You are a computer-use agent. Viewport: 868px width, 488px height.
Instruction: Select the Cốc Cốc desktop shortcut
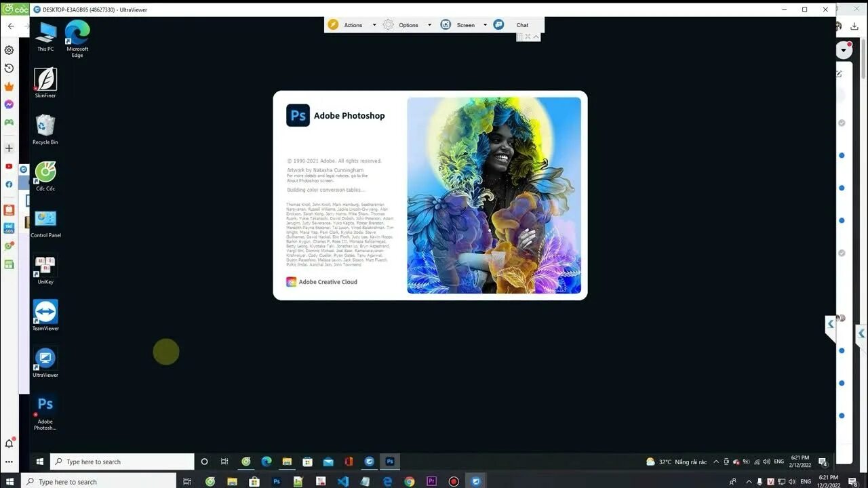[45, 176]
